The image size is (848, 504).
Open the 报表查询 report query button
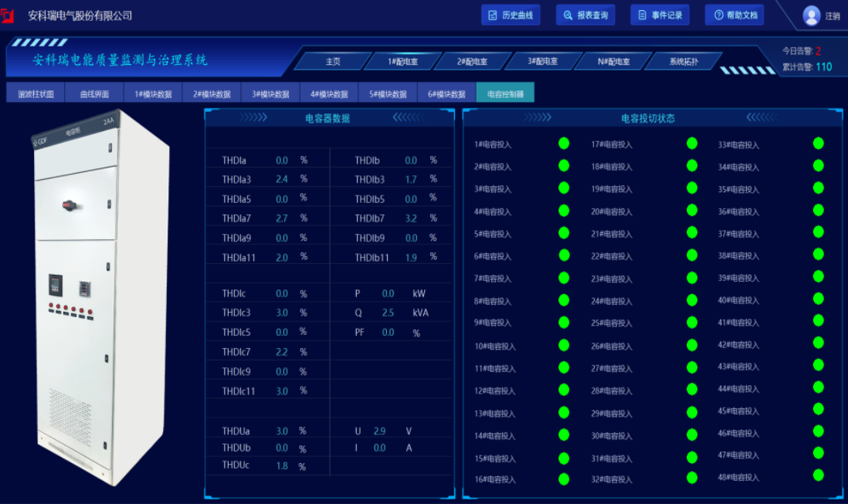(x=585, y=15)
